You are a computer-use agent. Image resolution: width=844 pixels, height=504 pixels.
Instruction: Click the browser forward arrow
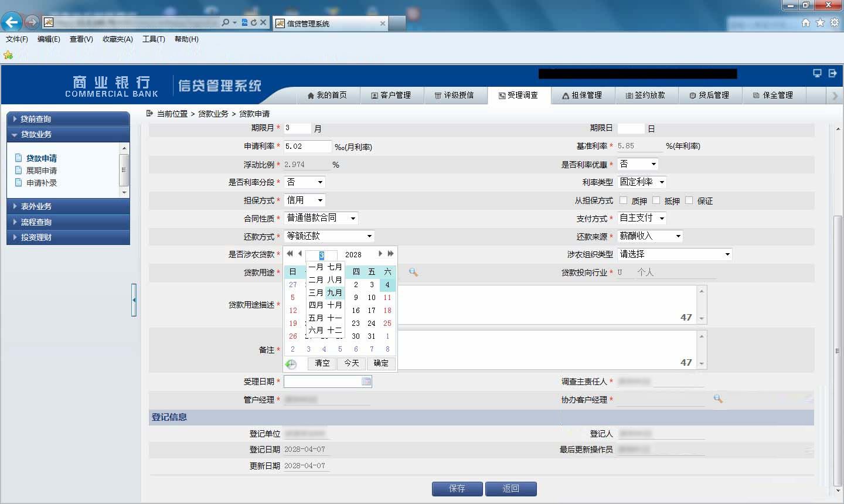(32, 22)
